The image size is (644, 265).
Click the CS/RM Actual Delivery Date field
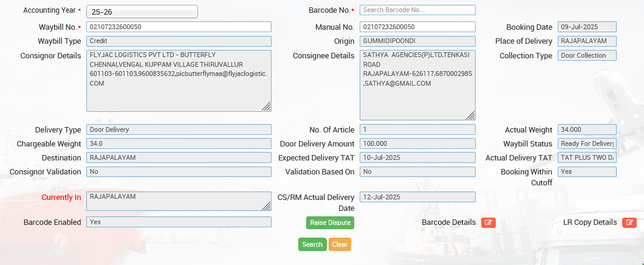click(417, 197)
